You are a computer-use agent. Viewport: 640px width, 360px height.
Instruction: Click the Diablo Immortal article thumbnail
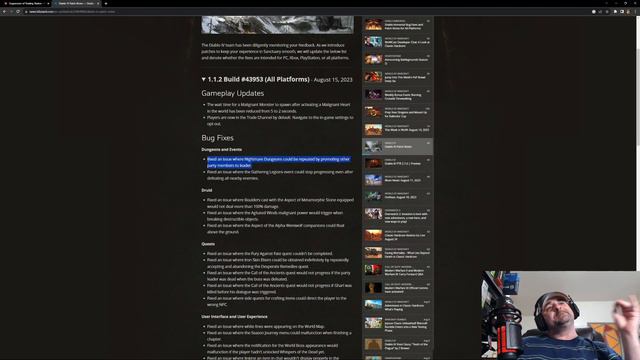coord(373,25)
